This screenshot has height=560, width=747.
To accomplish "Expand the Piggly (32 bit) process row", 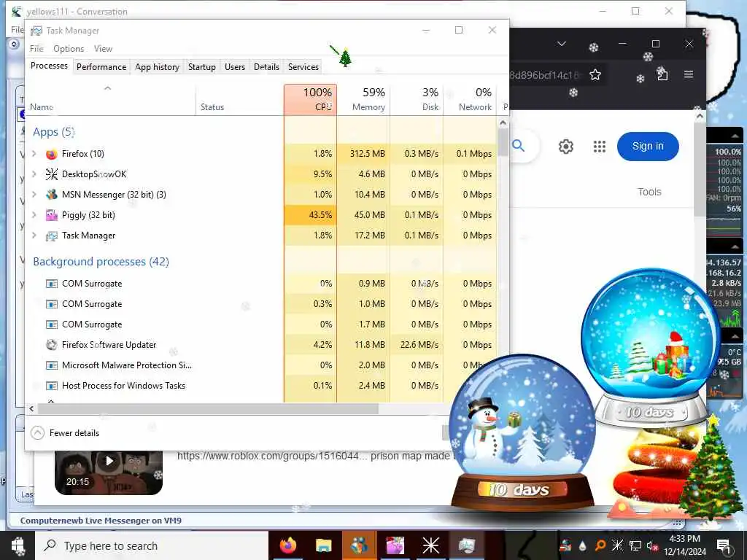I will (x=34, y=215).
